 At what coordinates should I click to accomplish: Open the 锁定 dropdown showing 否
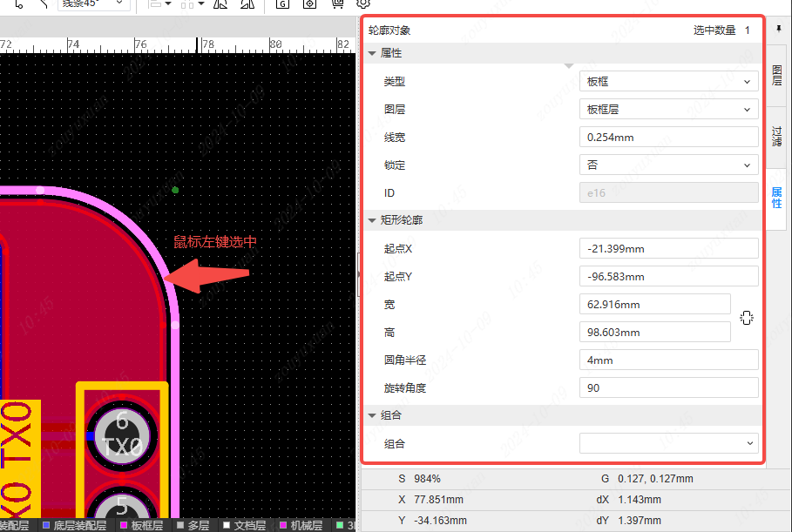tap(669, 165)
